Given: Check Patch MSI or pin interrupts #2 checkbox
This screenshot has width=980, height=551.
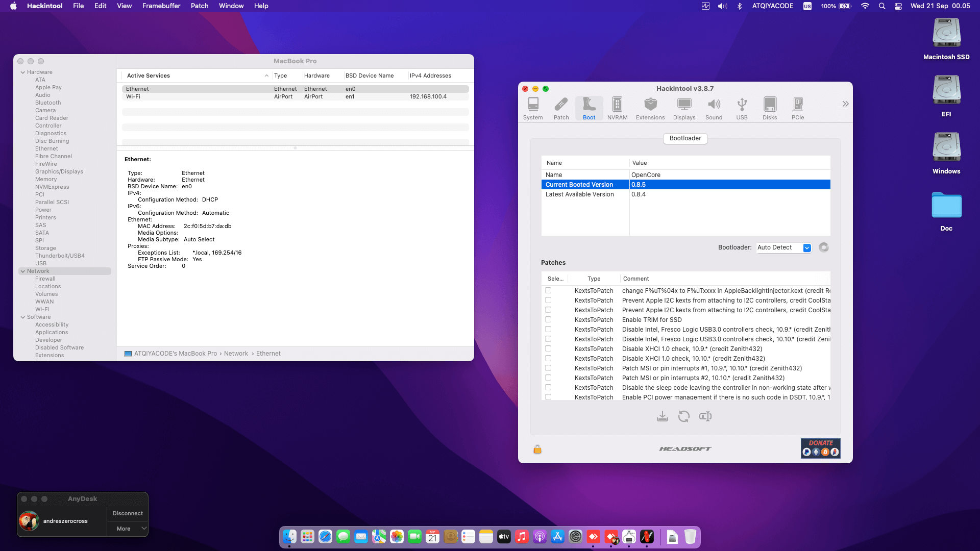Looking at the screenshot, I should pos(548,378).
